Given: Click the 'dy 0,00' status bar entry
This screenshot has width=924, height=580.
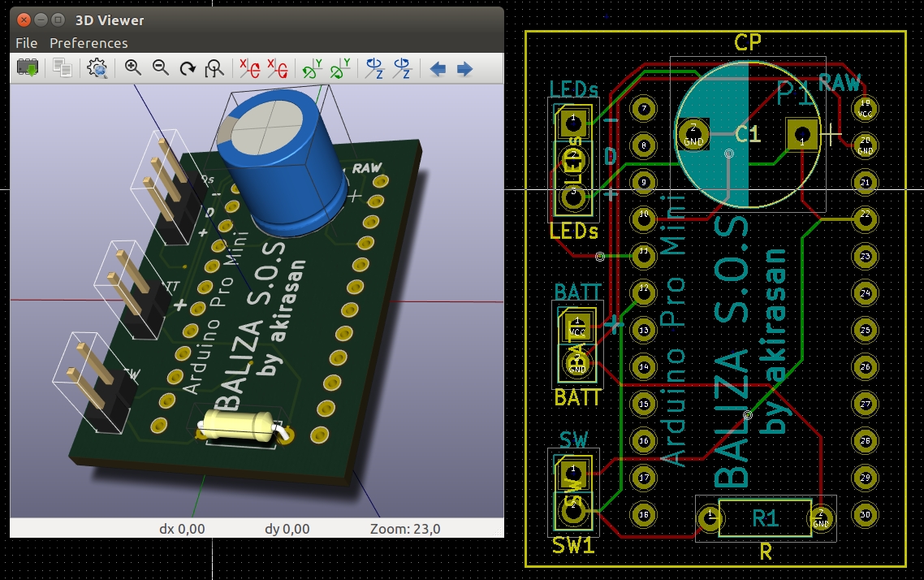Looking at the screenshot, I should (287, 529).
